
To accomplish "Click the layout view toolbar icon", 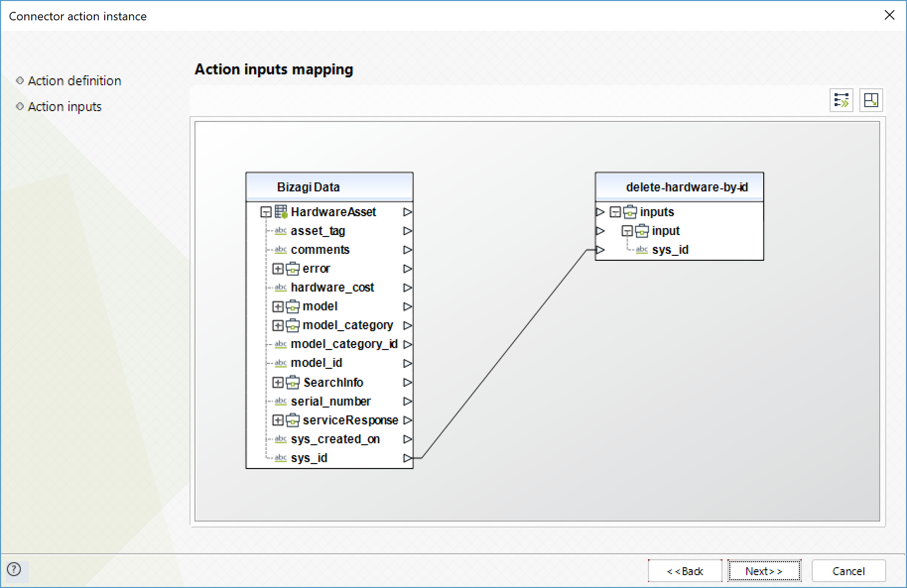I will (871, 100).
